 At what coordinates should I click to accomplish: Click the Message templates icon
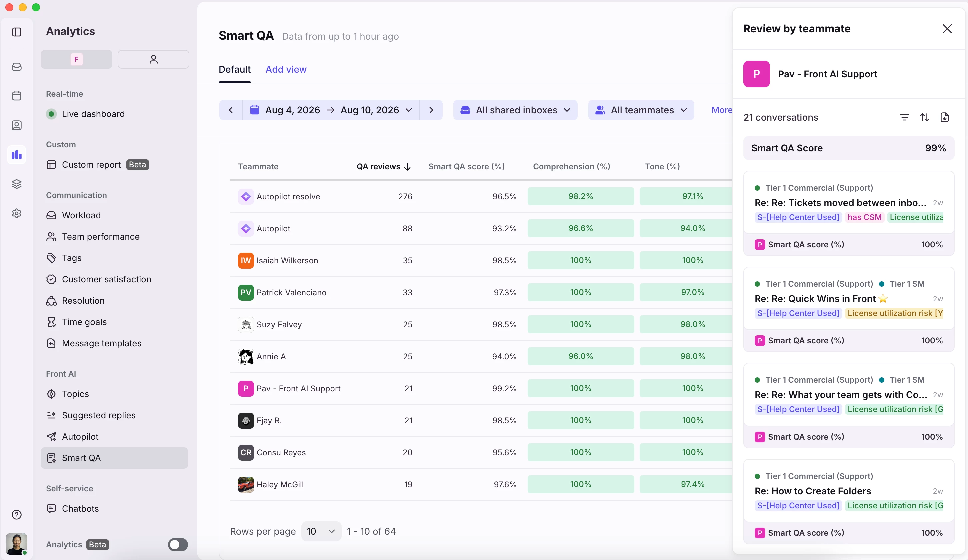51,343
